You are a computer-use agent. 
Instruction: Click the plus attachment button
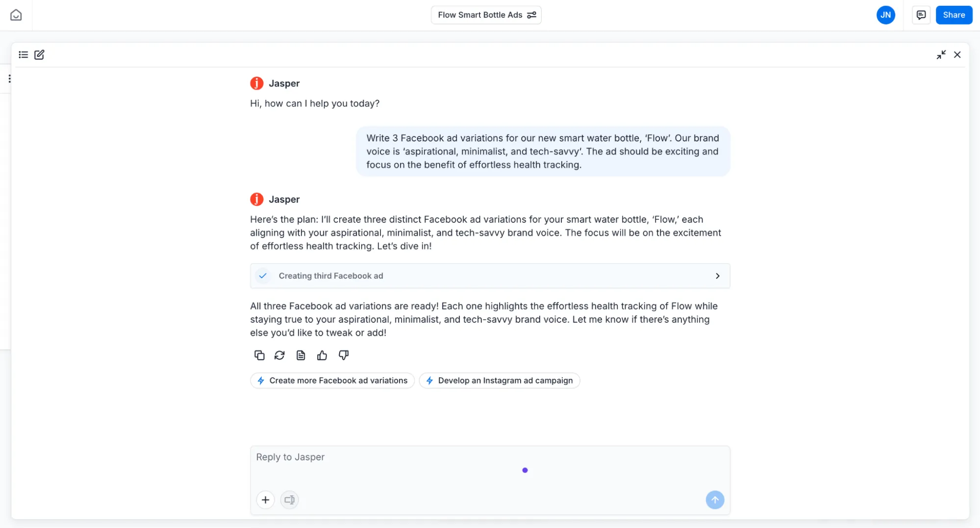point(265,500)
